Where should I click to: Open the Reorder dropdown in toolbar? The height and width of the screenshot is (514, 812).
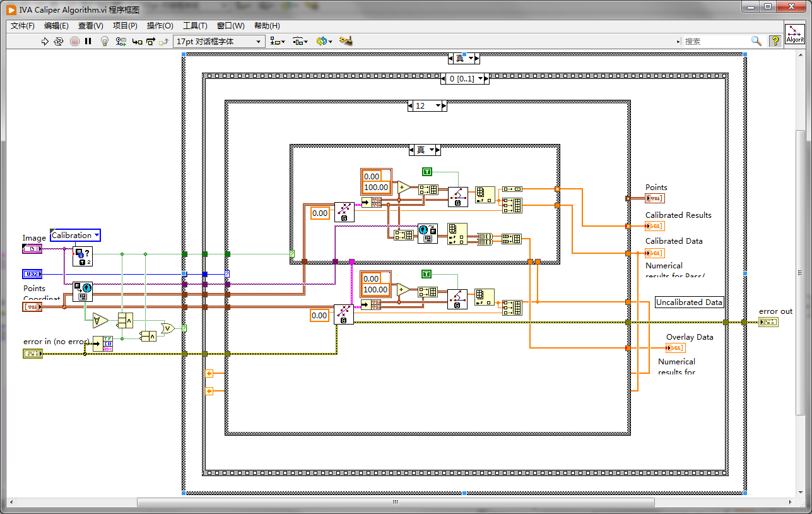[324, 41]
